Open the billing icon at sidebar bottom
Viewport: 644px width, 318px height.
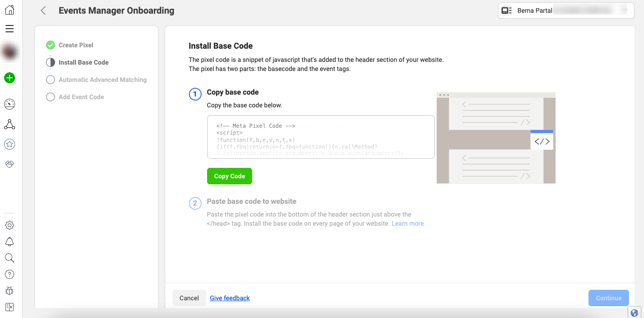tap(9, 307)
